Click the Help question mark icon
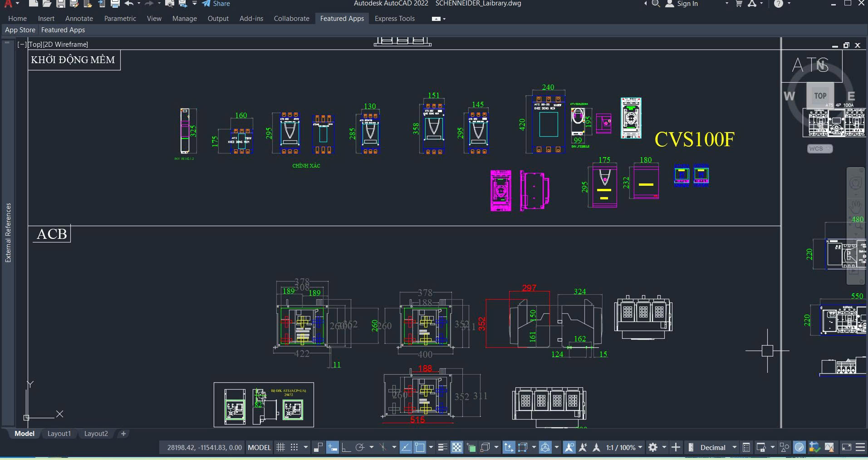The width and height of the screenshot is (868, 460). tap(779, 4)
